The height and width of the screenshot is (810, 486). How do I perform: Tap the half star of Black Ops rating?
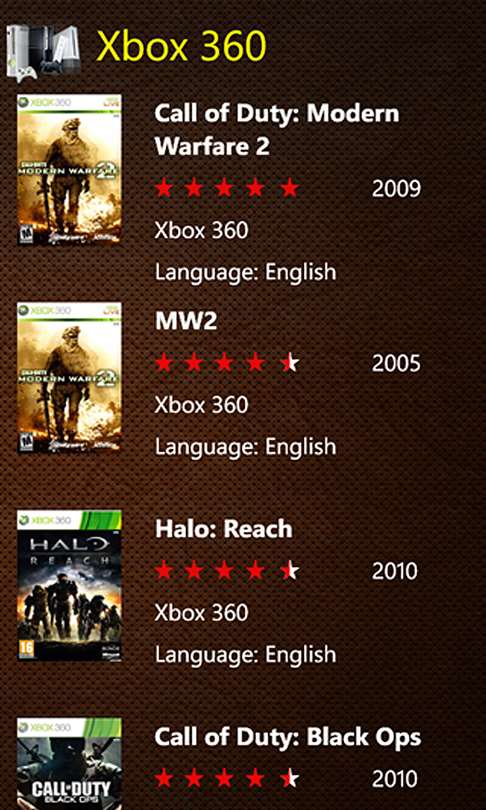[290, 778]
